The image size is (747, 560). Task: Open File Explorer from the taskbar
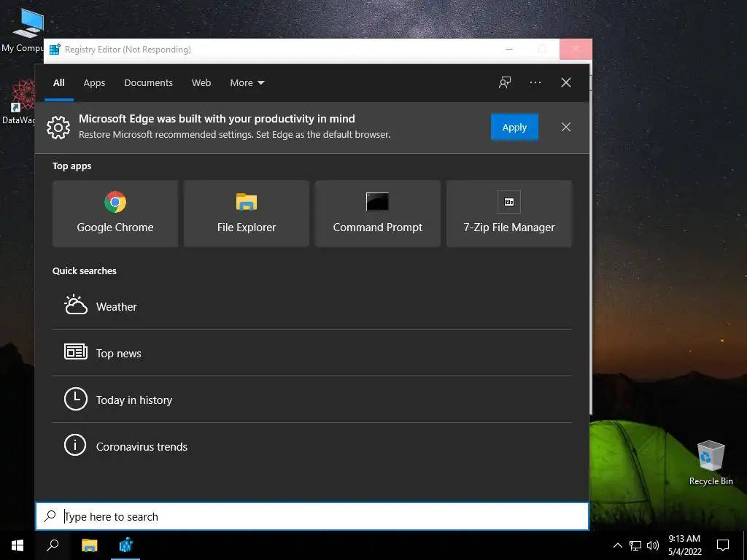(89, 545)
